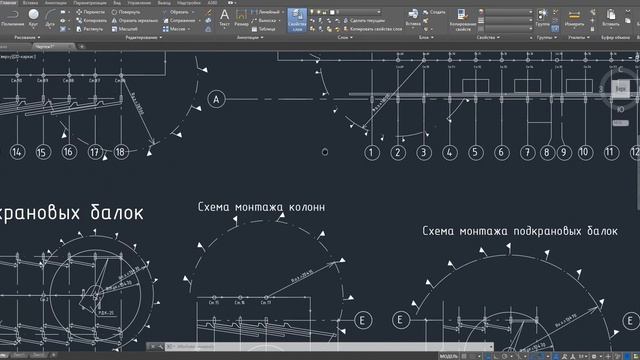Screen dimensions: 640x360
Task: Expand the Рисование panel
Action: tap(27, 38)
